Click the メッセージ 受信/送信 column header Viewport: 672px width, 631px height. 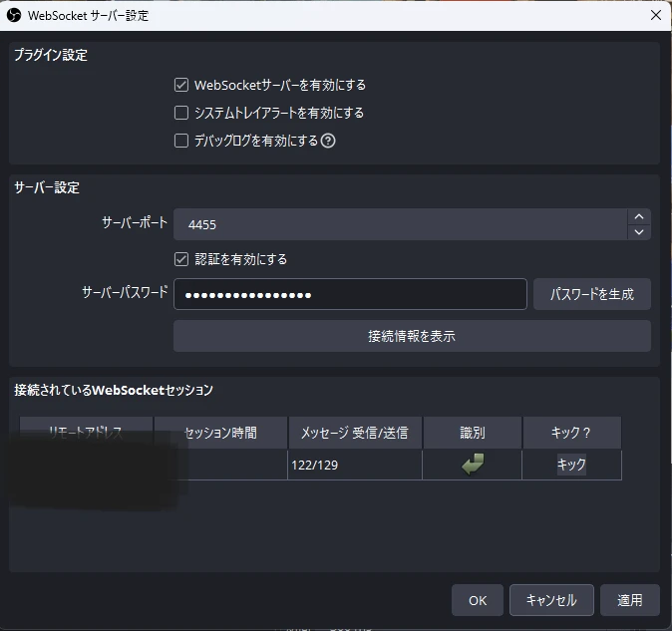coord(355,433)
